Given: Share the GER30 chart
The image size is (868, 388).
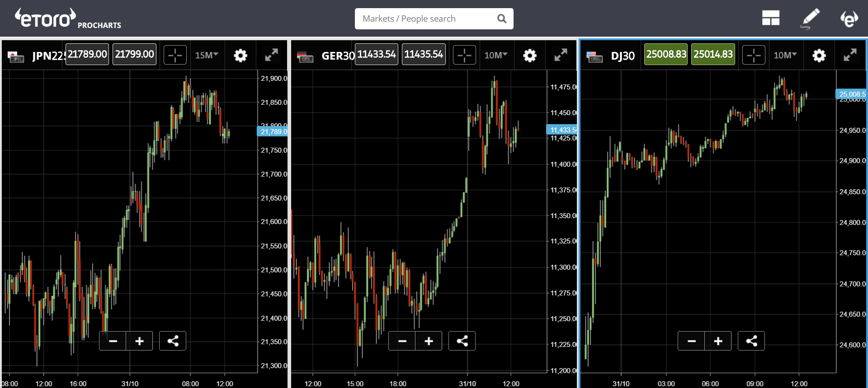Looking at the screenshot, I should click(462, 341).
